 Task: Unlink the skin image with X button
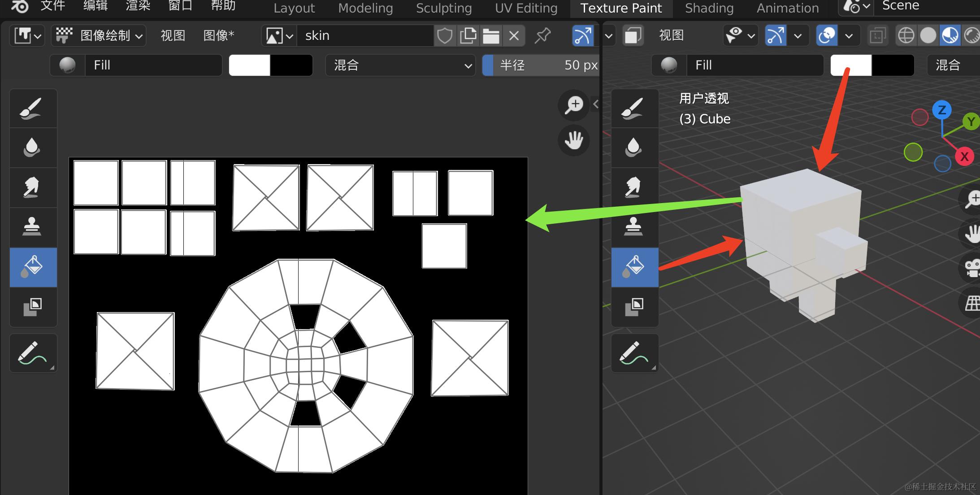point(514,36)
